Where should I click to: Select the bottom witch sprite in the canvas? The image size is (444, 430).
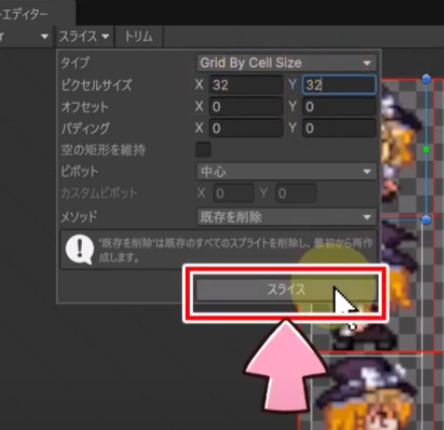click(367, 393)
